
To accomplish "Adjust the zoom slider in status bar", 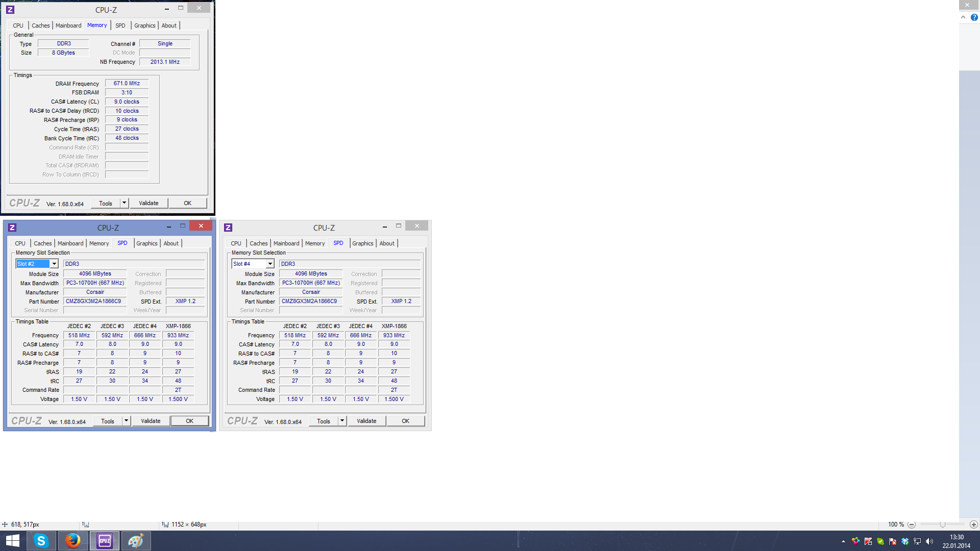I will pyautogui.click(x=942, y=524).
